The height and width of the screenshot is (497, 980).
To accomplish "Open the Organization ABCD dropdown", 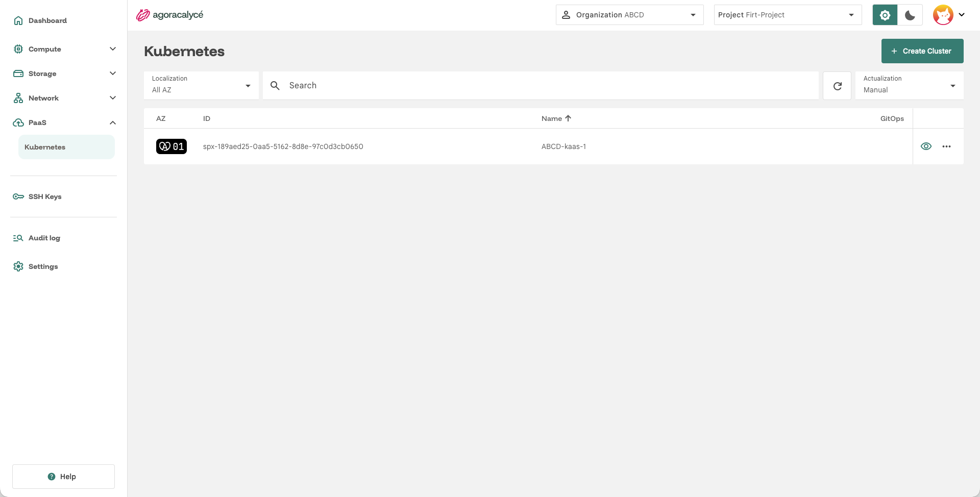I will (x=629, y=15).
